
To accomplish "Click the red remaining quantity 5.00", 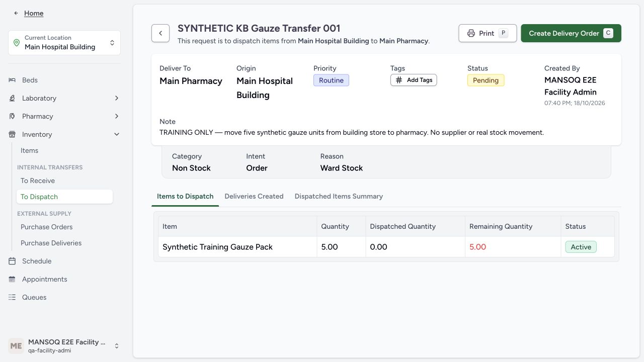I will [x=477, y=247].
